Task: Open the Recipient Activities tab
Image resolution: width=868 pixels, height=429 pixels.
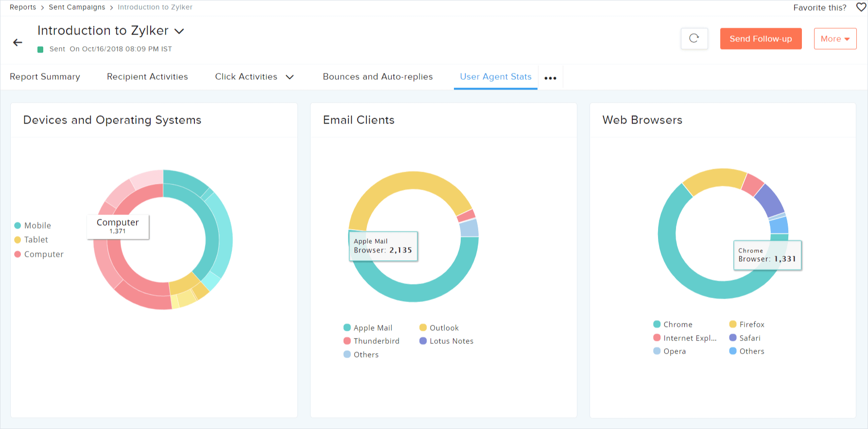Action: click(x=147, y=77)
